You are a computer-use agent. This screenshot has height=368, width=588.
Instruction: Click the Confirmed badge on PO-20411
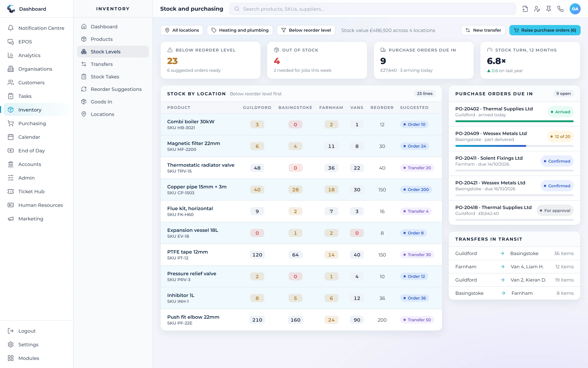(x=557, y=161)
